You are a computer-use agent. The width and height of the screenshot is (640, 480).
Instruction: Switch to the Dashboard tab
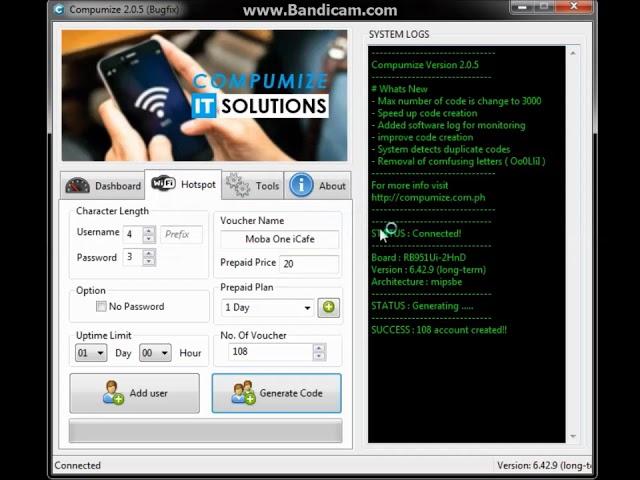102,186
